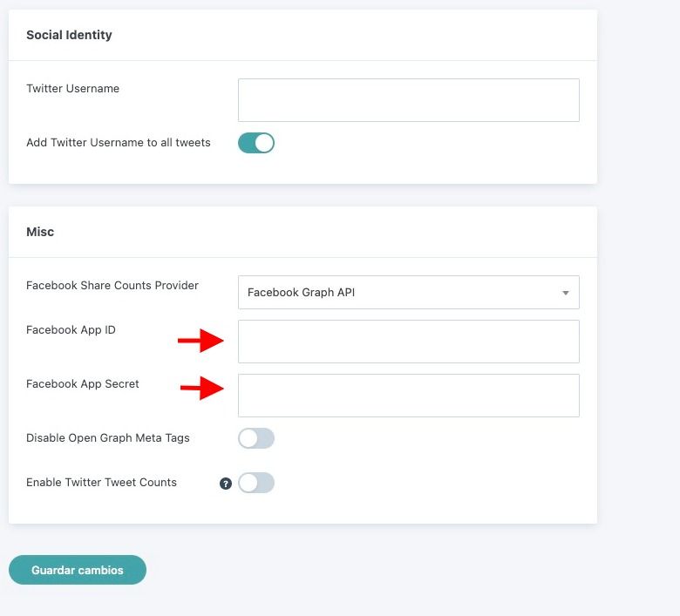The height and width of the screenshot is (616, 680).
Task: Select the Facebook App Secret input box
Action: point(409,396)
